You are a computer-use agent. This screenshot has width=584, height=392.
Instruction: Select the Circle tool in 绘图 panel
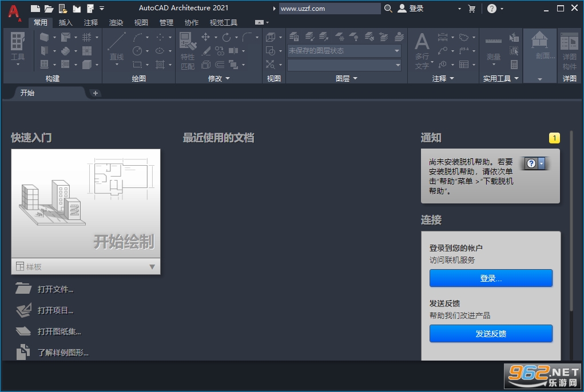pos(137,51)
